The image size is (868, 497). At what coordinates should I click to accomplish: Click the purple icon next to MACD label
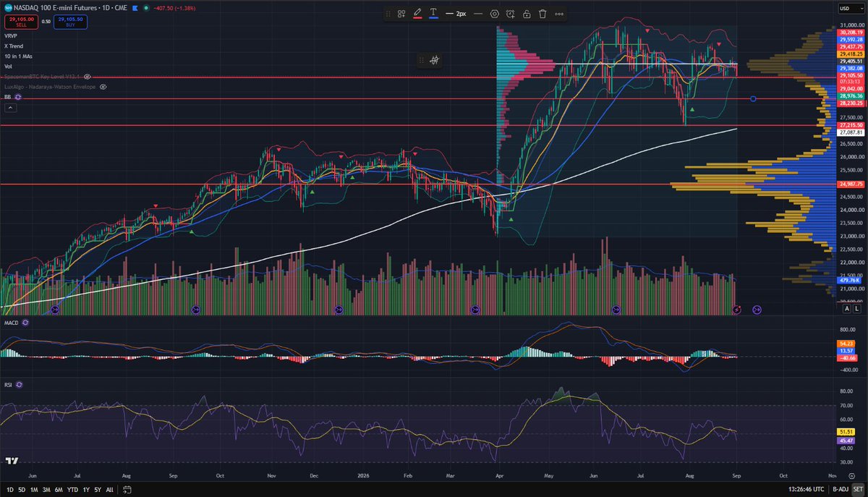pyautogui.click(x=26, y=323)
